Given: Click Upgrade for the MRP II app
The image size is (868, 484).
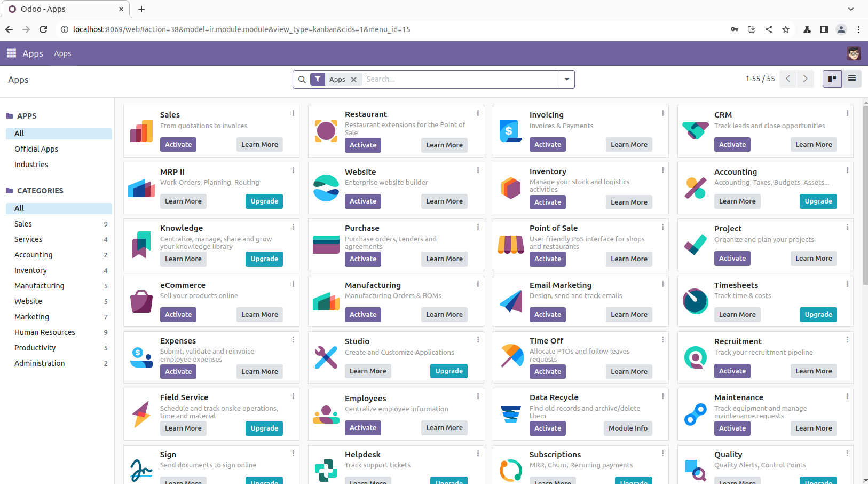Looking at the screenshot, I should tap(264, 201).
